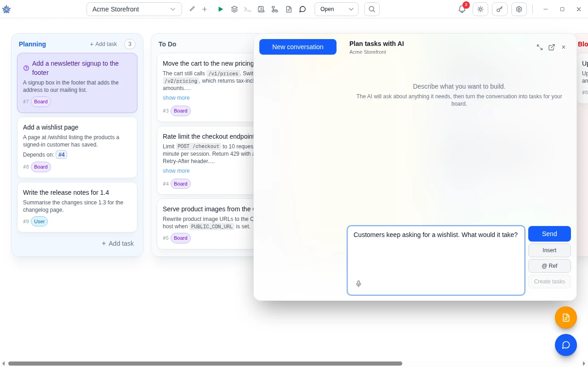The width and height of the screenshot is (588, 367).
Task: Open the terminal prompt icon
Action: point(248,9)
